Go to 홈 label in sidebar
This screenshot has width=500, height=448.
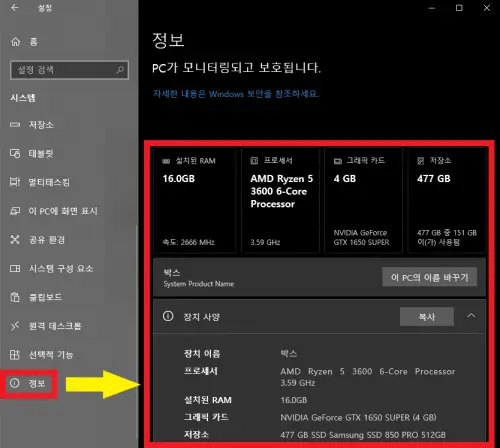(x=34, y=42)
